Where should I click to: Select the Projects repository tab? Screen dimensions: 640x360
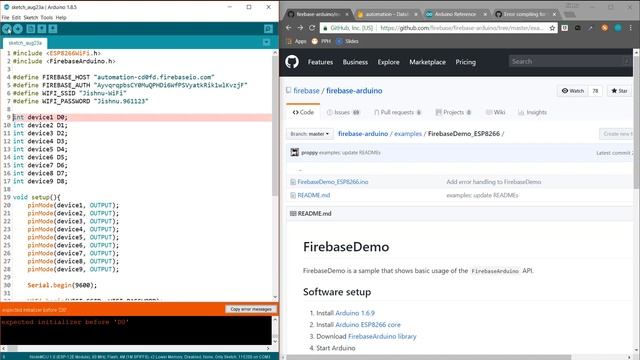[x=453, y=112]
